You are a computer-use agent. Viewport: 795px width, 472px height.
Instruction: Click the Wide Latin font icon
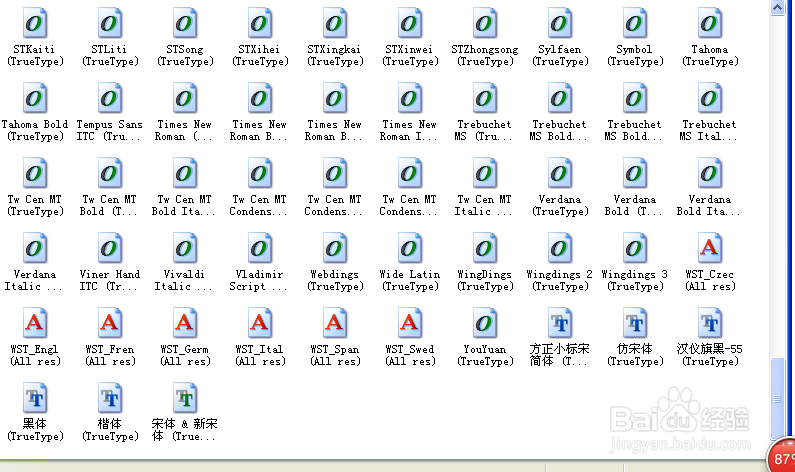[x=410, y=248]
